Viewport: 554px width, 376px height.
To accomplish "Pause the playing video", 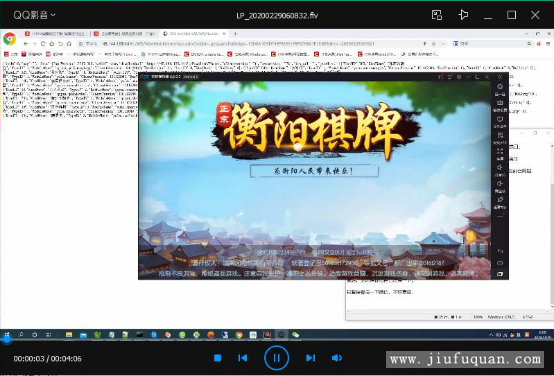I will coord(276,358).
